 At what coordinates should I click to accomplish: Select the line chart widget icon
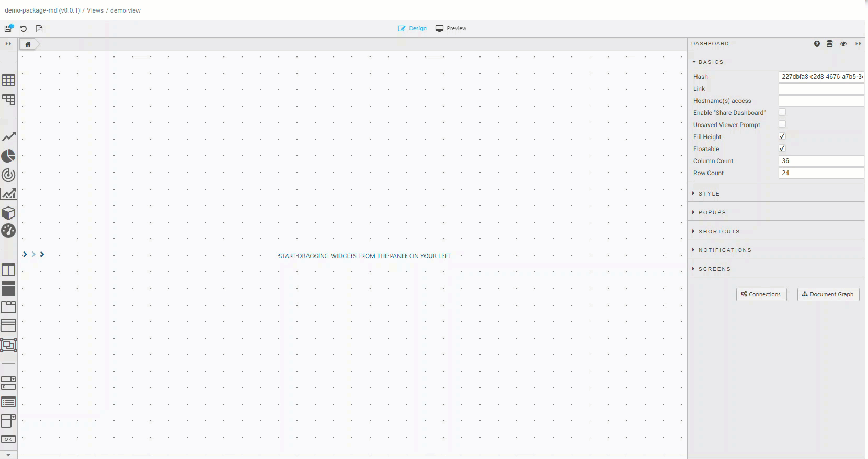click(x=8, y=136)
